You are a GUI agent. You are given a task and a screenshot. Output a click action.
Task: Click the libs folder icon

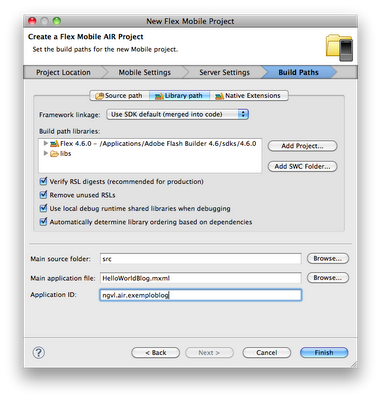tap(54, 154)
